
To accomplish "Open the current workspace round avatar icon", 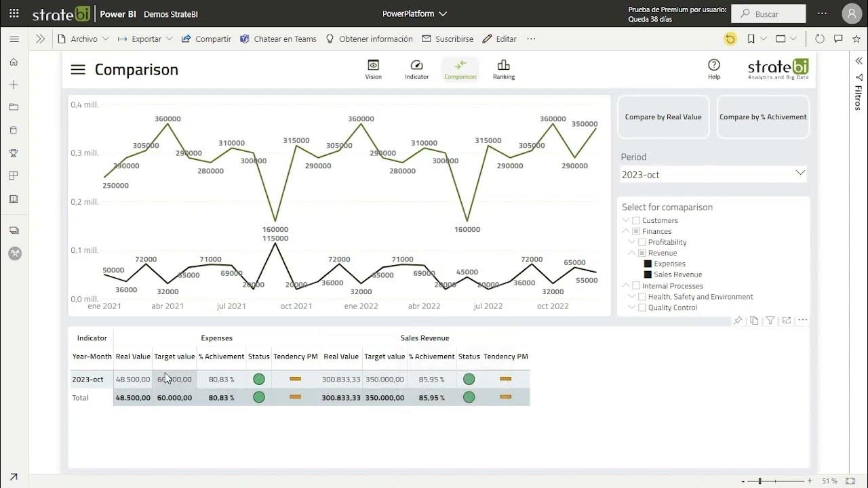I will [14, 253].
